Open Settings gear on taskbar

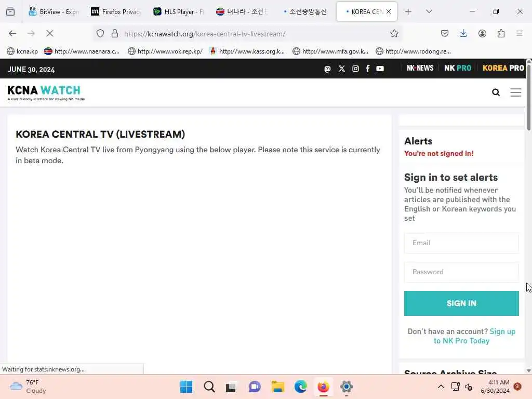pos(347,387)
